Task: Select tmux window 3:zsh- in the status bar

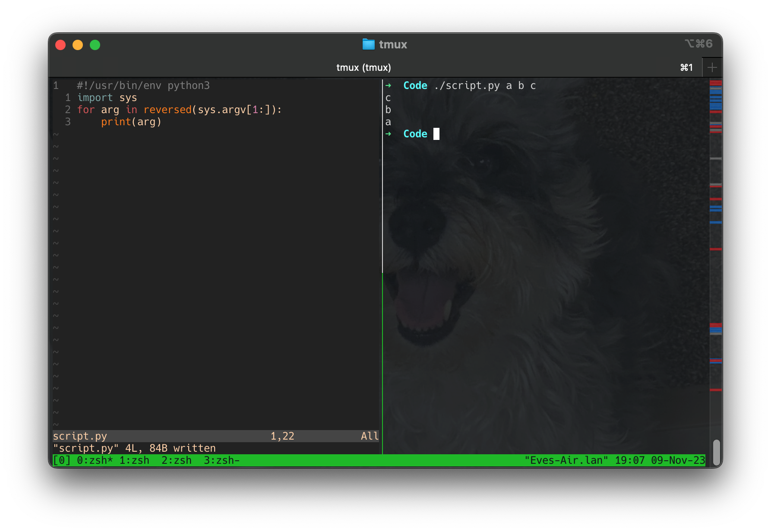Action: [221, 460]
